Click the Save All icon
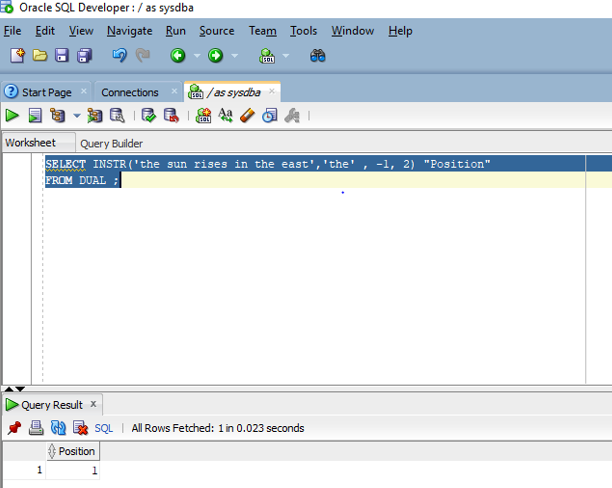The width and height of the screenshot is (612, 488). point(84,55)
